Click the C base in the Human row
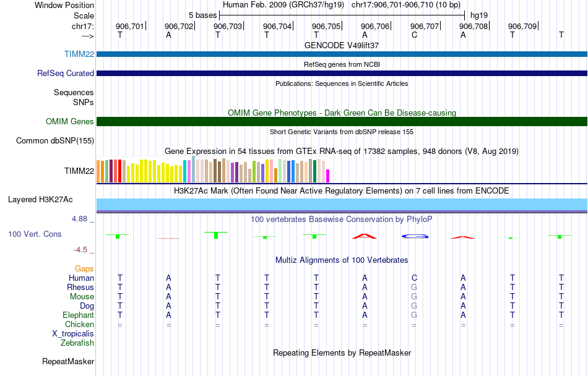The image size is (588, 376). click(414, 278)
